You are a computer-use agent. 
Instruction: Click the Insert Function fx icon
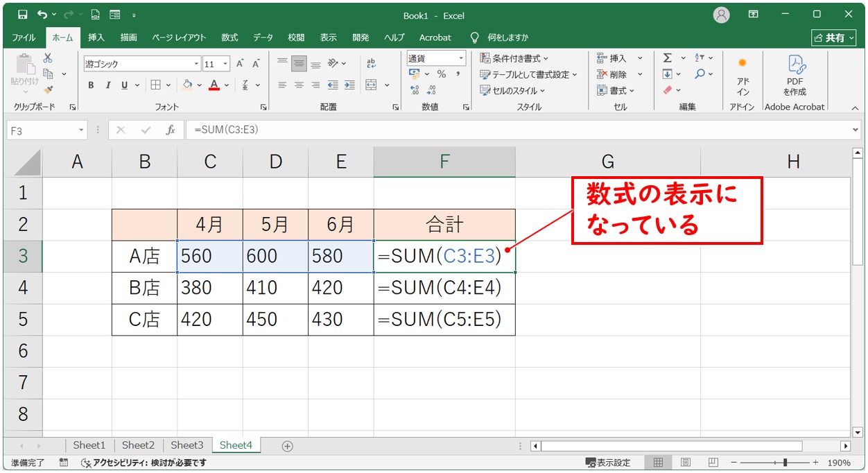171,130
